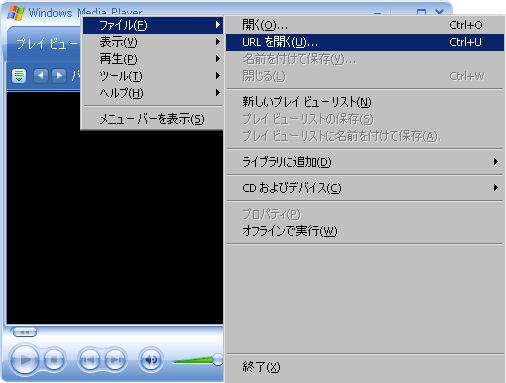
Task: Mute sound with the speaker icon
Action: tap(151, 360)
